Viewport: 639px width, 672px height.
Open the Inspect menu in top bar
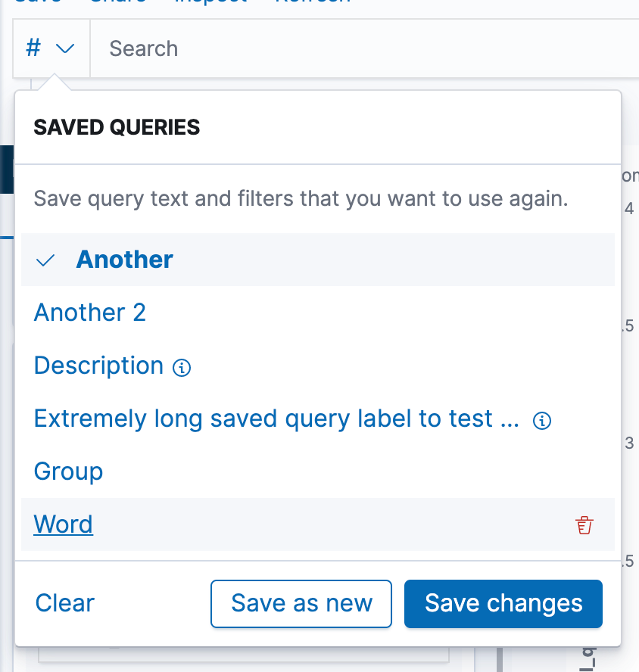210,2
